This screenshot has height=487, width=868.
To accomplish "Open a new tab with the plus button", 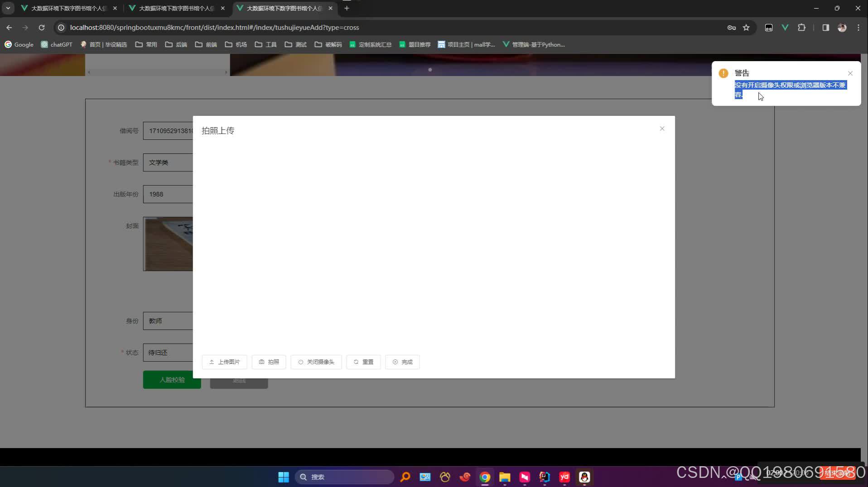I will [347, 8].
